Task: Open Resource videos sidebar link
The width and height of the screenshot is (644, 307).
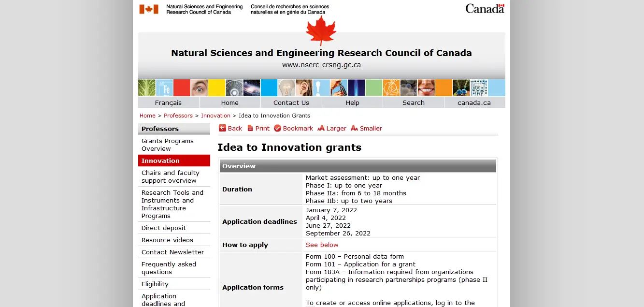Action: coord(167,240)
